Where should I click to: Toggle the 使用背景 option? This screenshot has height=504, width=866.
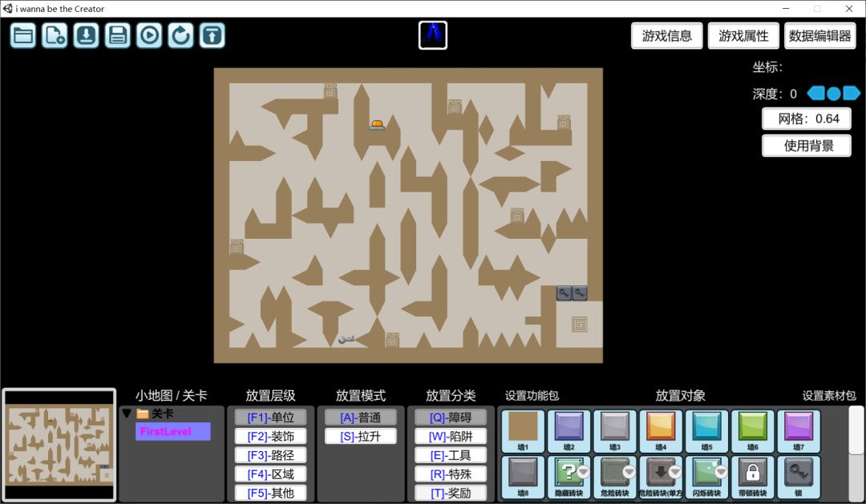tap(806, 146)
